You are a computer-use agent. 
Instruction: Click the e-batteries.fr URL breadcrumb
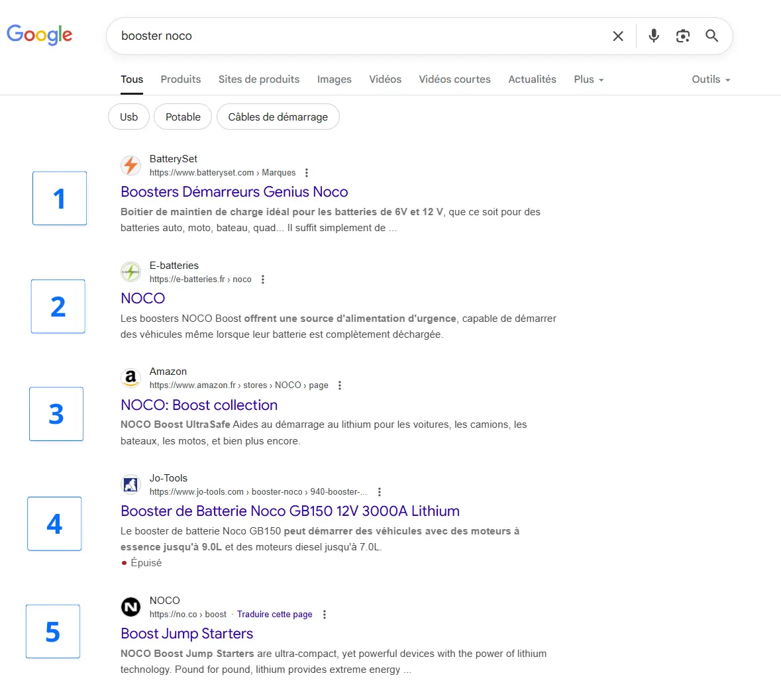(x=200, y=279)
